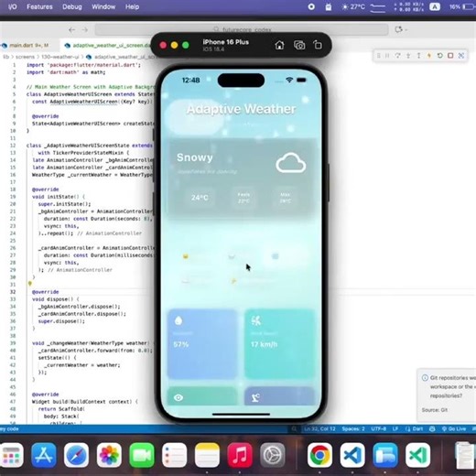Stop debugging with the red square
The width and height of the screenshot is (476, 476).
(x=450, y=56)
